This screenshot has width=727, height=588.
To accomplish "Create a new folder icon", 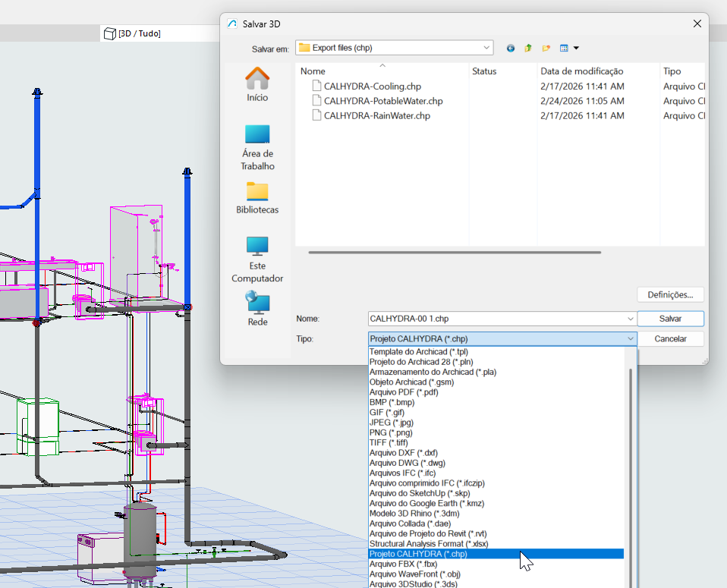I will coord(546,48).
